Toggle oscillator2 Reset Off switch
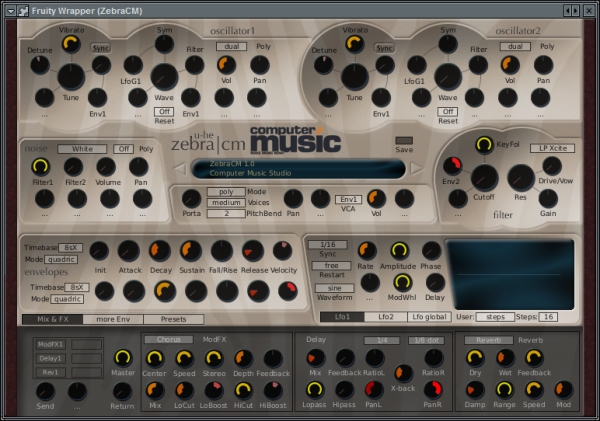The image size is (600, 421). 448,112
